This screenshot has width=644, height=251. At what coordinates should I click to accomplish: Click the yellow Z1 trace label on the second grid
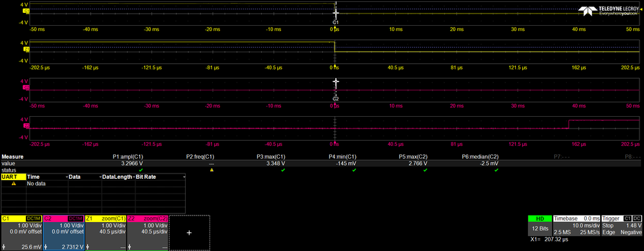pyautogui.click(x=27, y=50)
